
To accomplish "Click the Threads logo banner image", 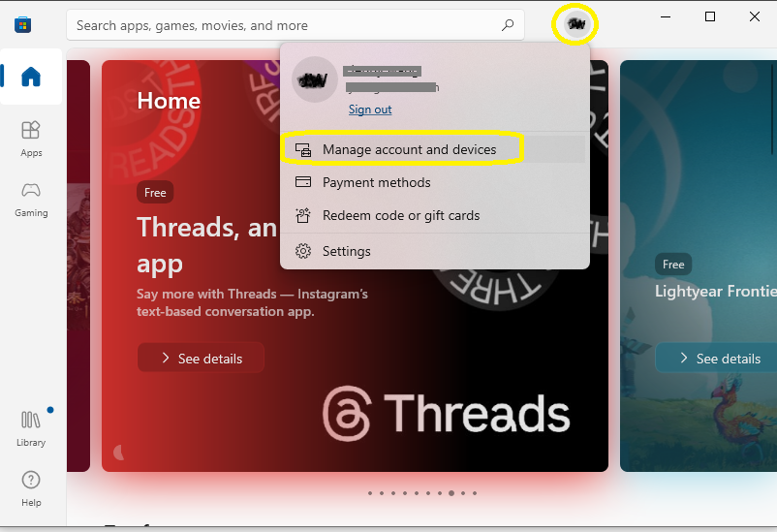I will (447, 414).
